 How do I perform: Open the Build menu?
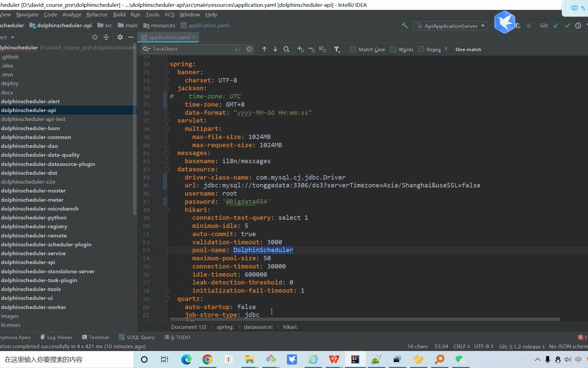point(119,14)
